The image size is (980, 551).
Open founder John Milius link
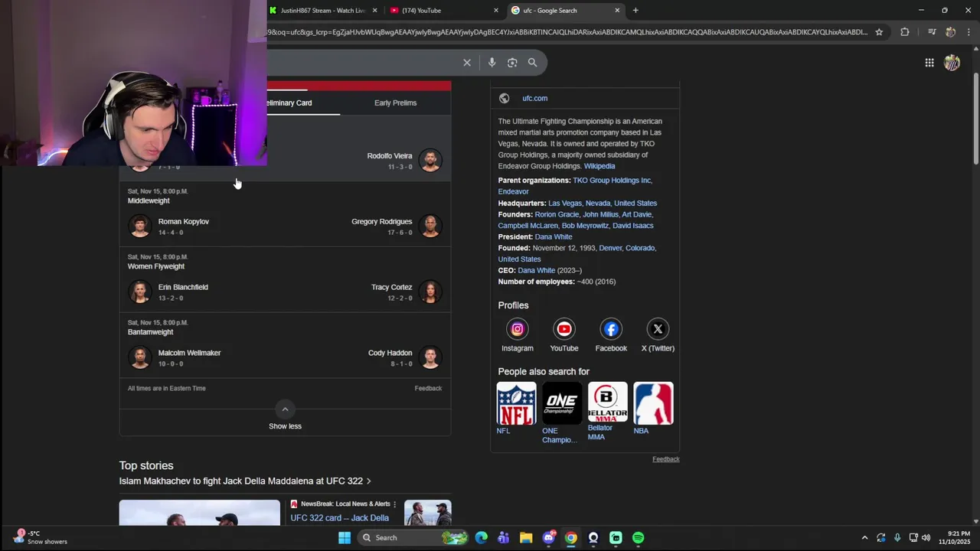[x=600, y=214]
